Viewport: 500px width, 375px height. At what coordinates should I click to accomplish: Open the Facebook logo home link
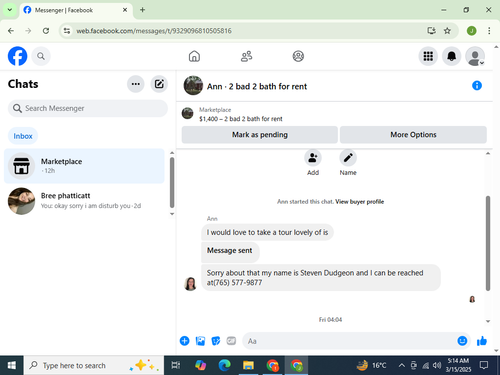coord(17,56)
